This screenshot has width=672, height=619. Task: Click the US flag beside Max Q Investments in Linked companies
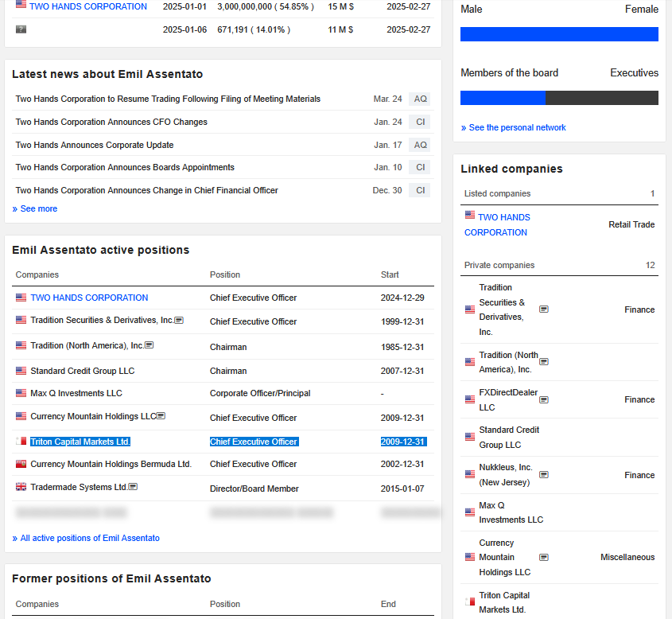(470, 512)
